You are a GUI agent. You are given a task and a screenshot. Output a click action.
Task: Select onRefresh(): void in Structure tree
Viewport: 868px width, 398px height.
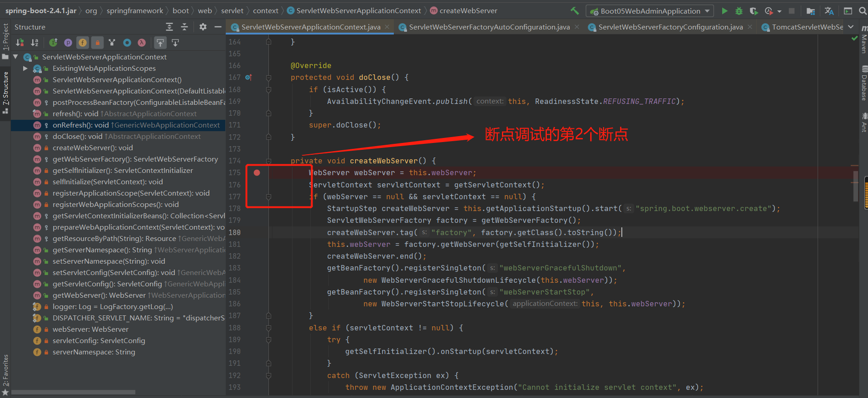tap(118, 125)
